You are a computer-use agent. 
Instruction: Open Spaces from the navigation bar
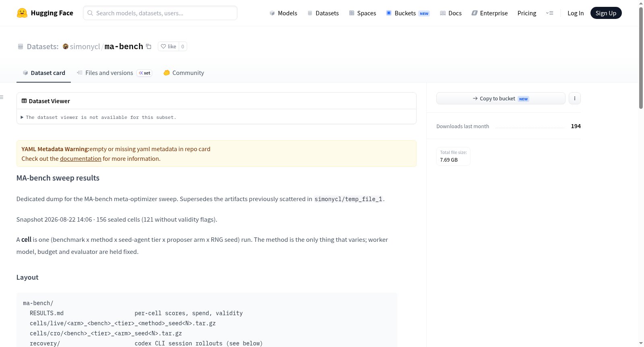(x=363, y=13)
